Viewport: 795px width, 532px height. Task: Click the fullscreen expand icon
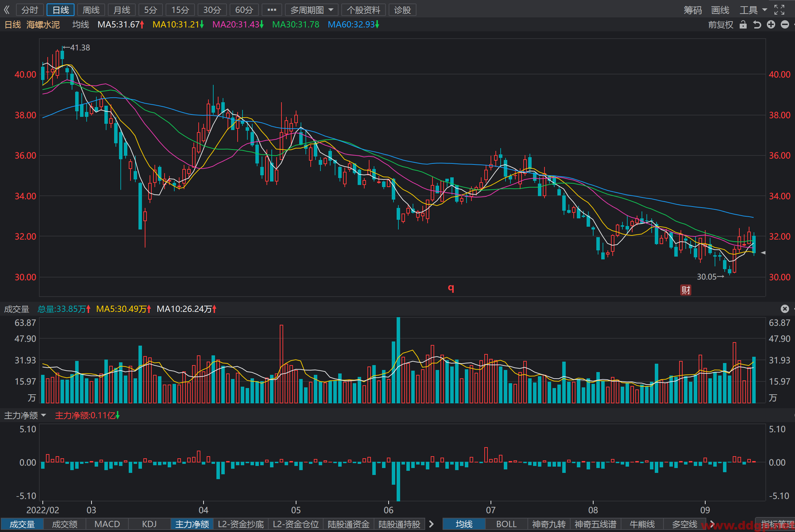tap(779, 10)
